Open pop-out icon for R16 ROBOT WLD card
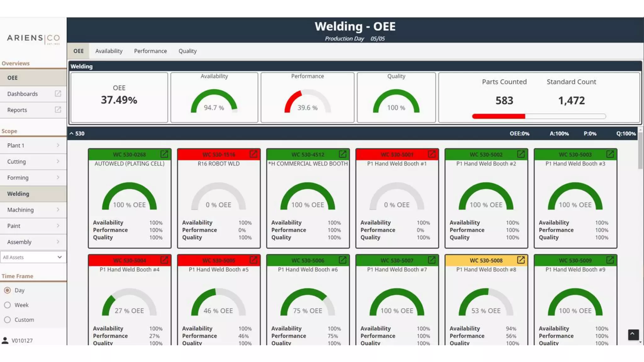644x362 pixels. pyautogui.click(x=253, y=154)
